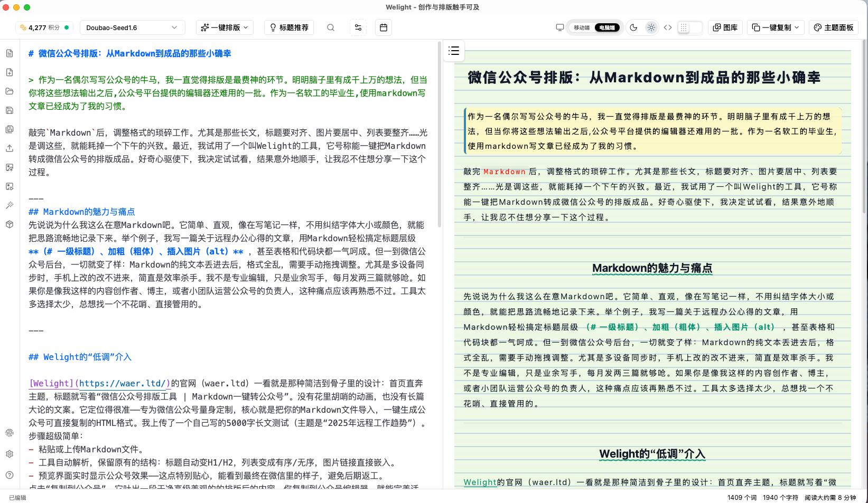Viewport: 868px width, 503px height.
Task: Enable light mode with sun icon
Action: pos(651,27)
